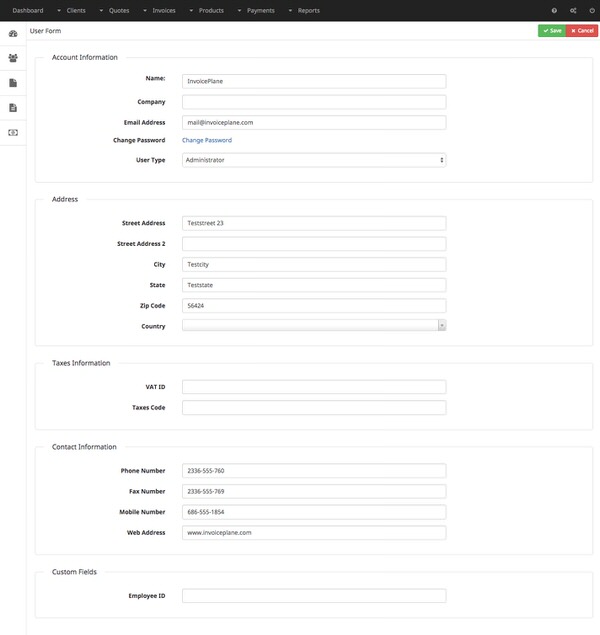The image size is (600, 635).
Task: Open the Dashboard menu item
Action: coord(28,11)
